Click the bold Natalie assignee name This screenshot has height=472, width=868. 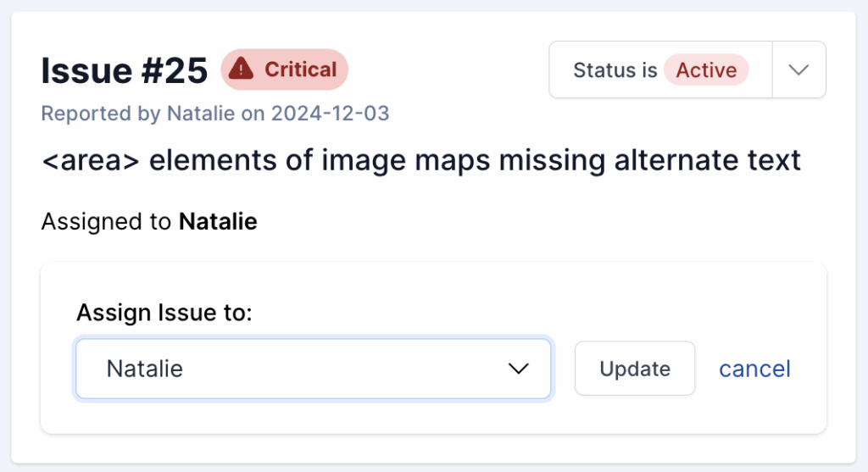click(218, 222)
